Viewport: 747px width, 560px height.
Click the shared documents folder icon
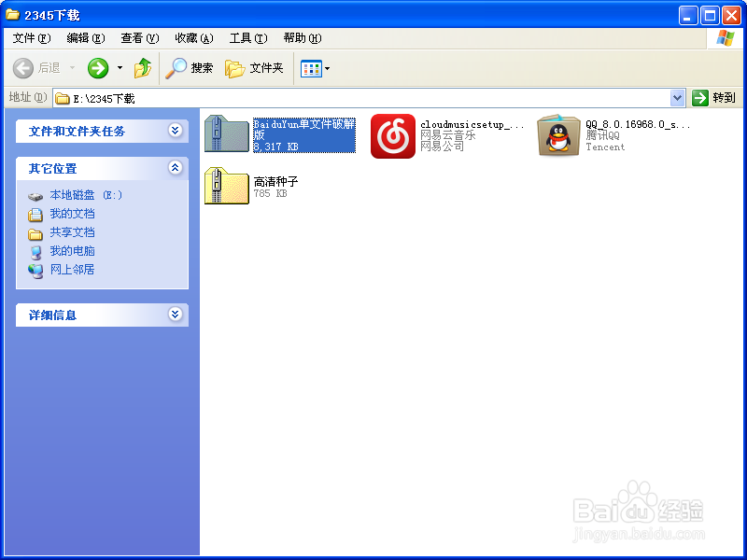[x=35, y=234]
